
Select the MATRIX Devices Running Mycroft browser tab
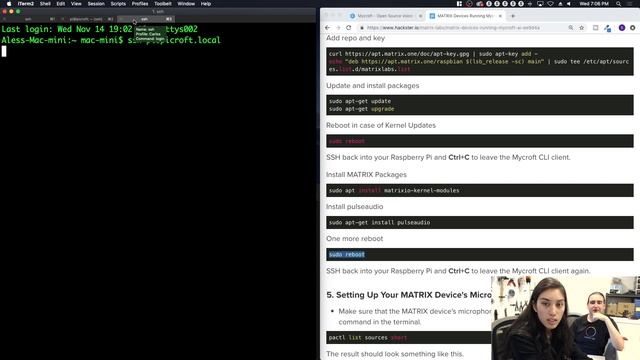click(465, 16)
